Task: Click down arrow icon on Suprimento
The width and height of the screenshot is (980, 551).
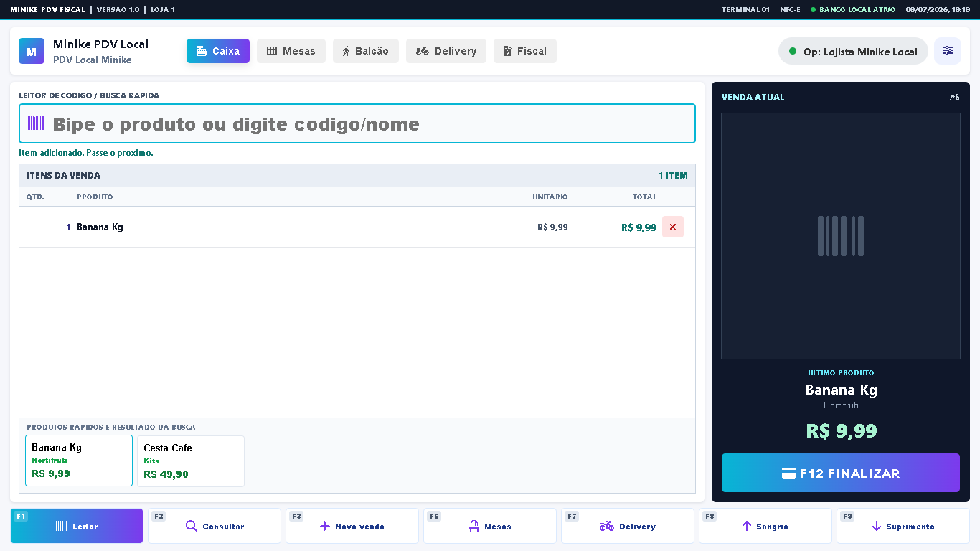Action: pyautogui.click(x=877, y=526)
